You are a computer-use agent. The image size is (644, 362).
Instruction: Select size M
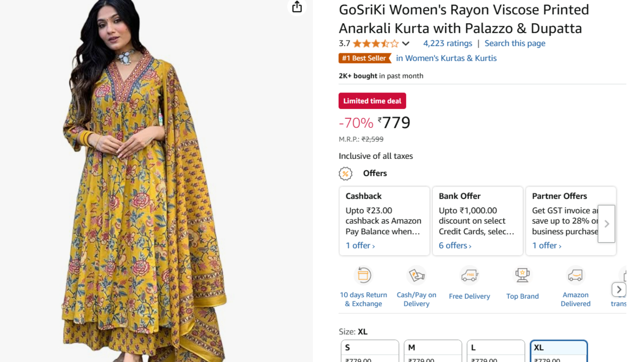pos(433,349)
